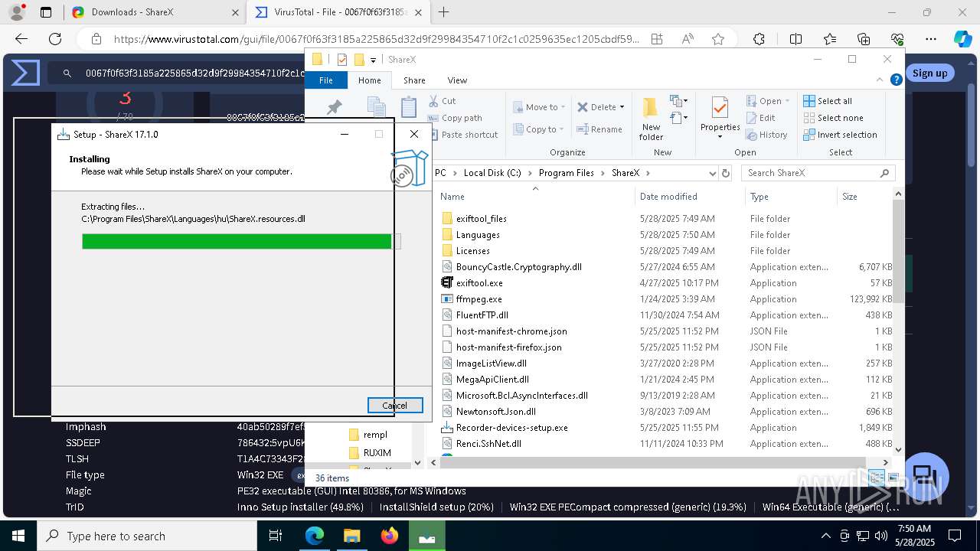
Task: Go back in the Edge browser
Action: [x=21, y=39]
